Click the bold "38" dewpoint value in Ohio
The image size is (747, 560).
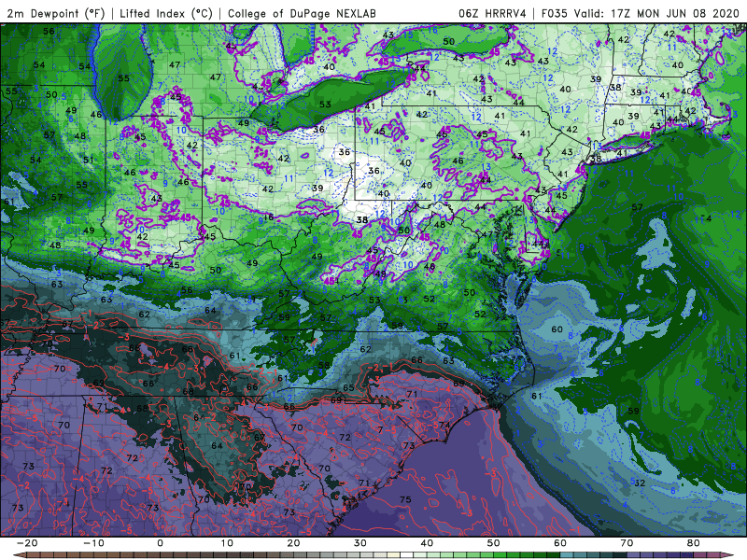362,219
